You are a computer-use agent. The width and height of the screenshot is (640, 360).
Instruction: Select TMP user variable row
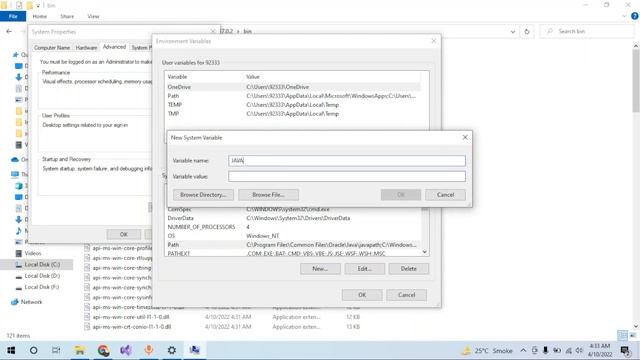pyautogui.click(x=293, y=114)
